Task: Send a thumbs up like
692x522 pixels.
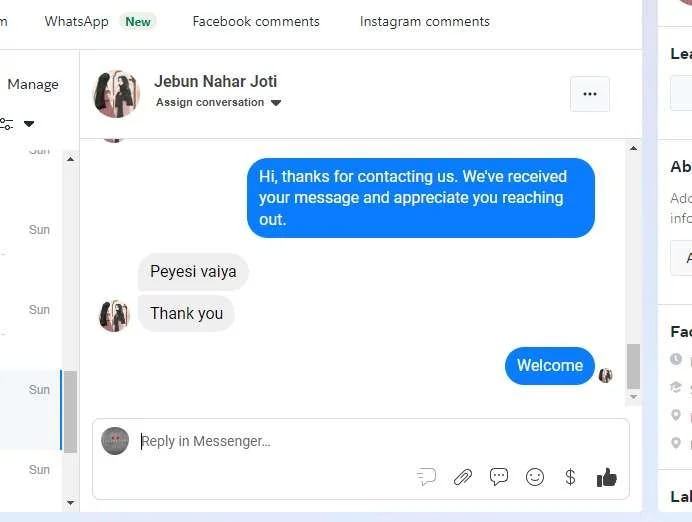Action: click(x=607, y=477)
